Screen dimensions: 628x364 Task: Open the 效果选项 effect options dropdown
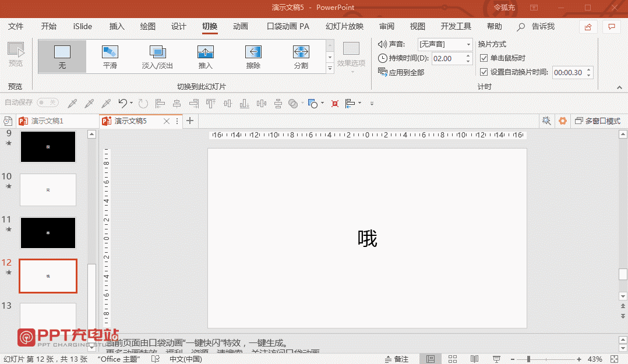[351, 58]
